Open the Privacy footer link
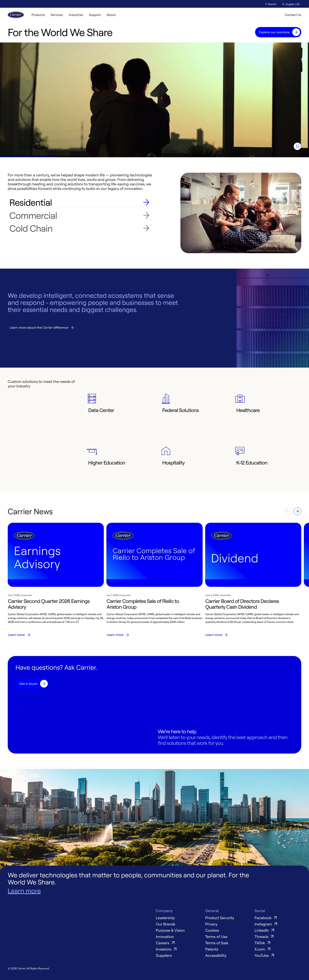Image resolution: width=309 pixels, height=980 pixels. pyautogui.click(x=211, y=924)
